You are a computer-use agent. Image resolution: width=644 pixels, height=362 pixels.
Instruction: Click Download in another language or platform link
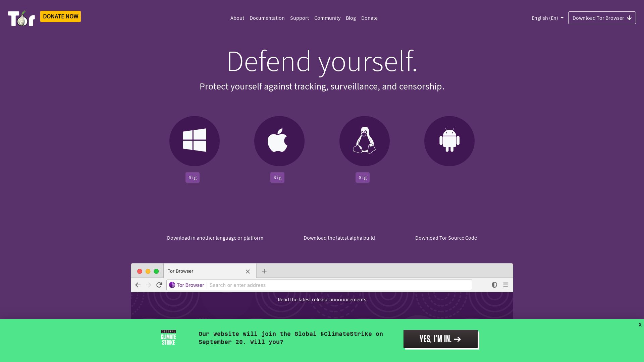pyautogui.click(x=215, y=238)
